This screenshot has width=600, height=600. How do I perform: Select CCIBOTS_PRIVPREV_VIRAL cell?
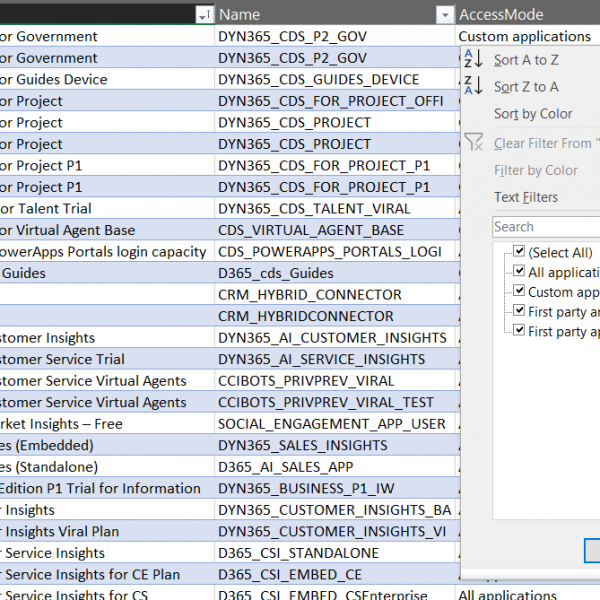click(x=335, y=381)
